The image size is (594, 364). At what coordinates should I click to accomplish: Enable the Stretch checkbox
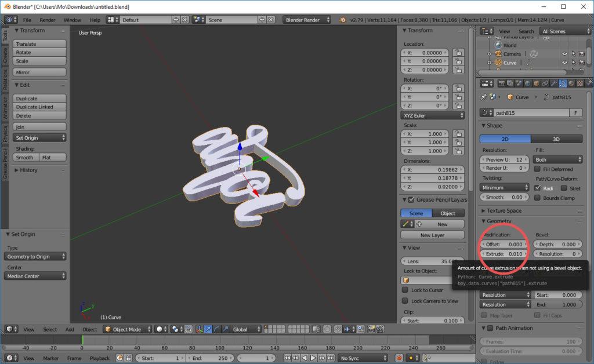coord(564,188)
